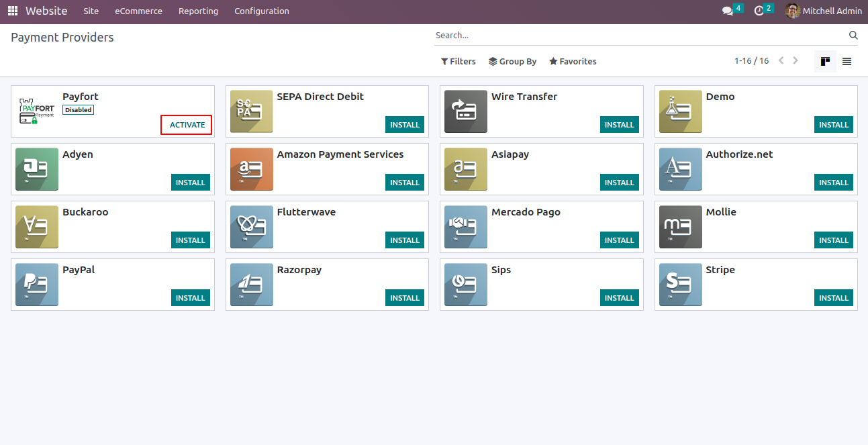Screen dimensions: 868x445
Task: Click the Mollie provider icon
Action: click(681, 227)
